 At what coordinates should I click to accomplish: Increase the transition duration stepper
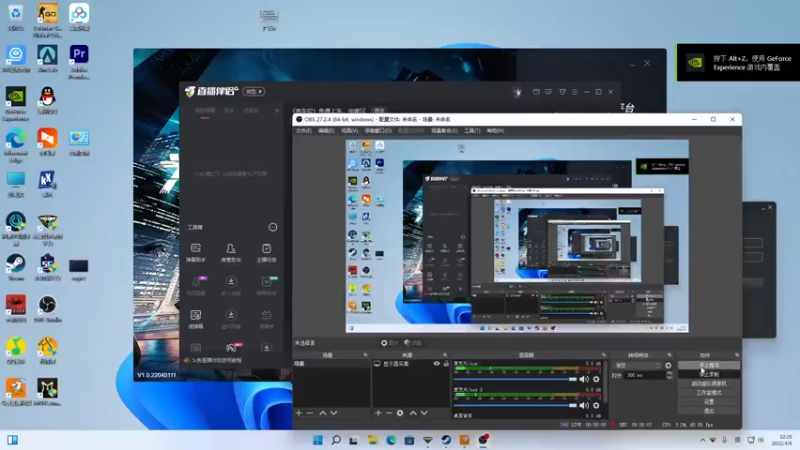[x=669, y=373]
